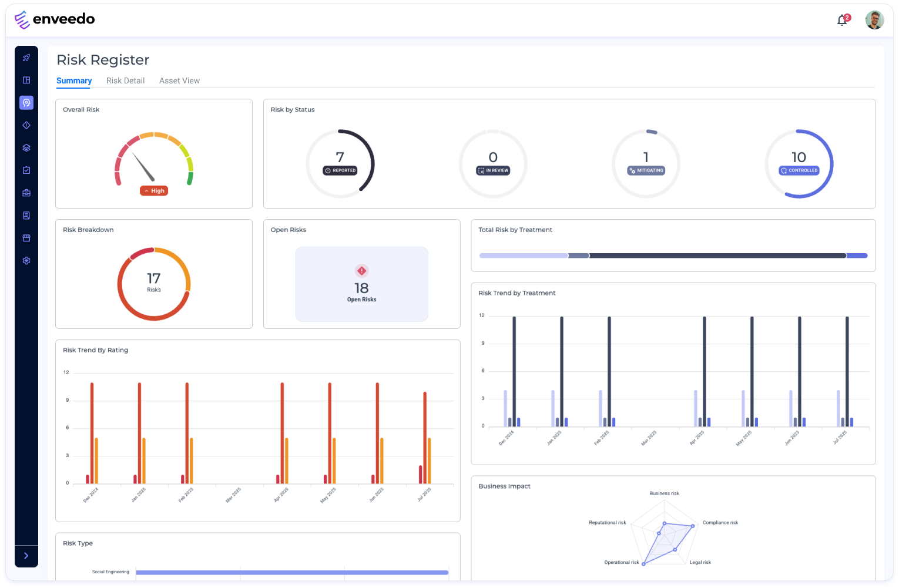Click the Open Risks card showing 18

click(x=361, y=284)
